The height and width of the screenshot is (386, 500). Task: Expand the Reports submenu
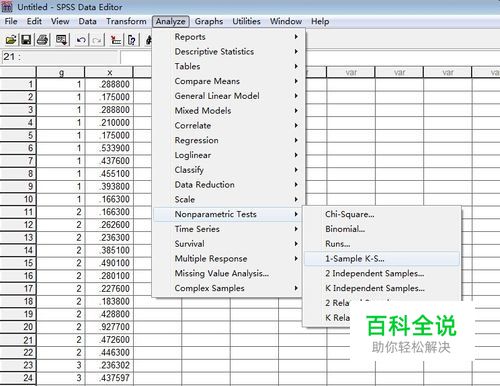[x=228, y=37]
